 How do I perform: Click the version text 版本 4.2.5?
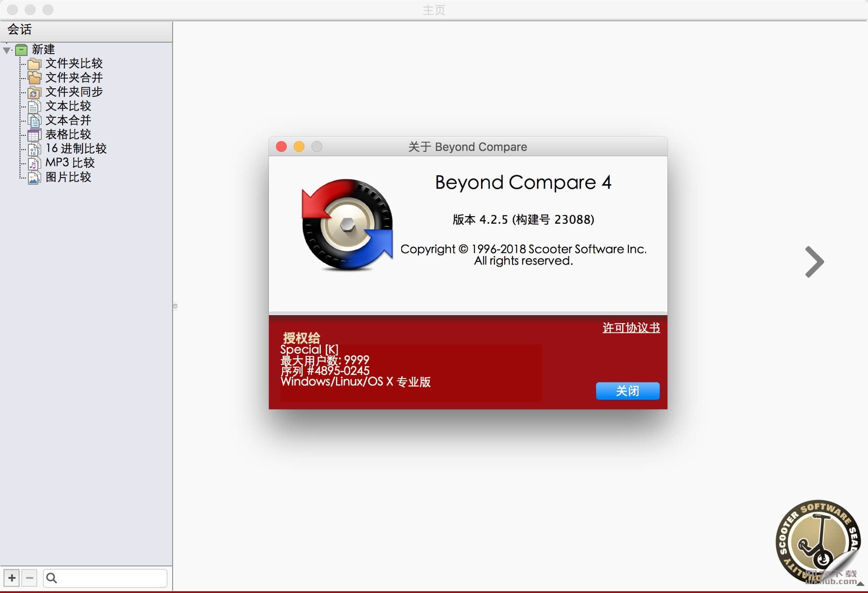(524, 220)
